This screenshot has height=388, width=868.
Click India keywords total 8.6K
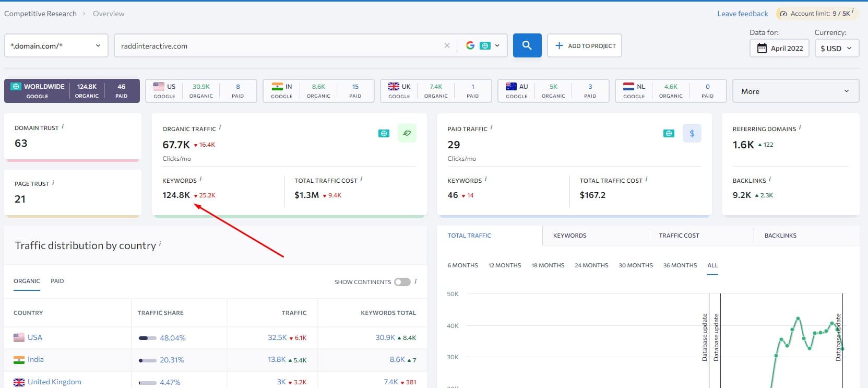click(397, 359)
